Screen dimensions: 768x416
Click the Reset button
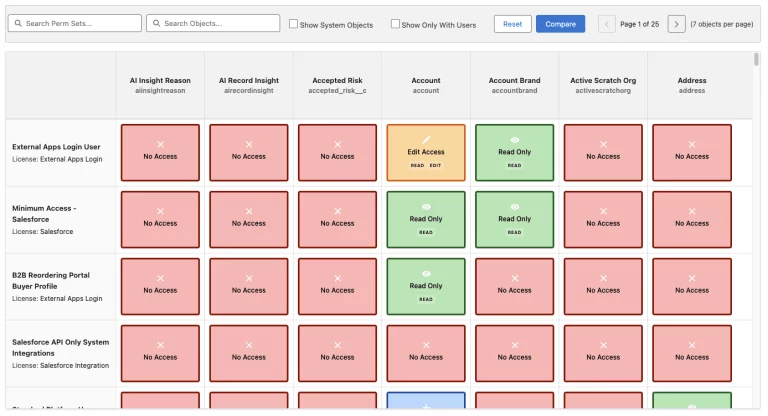(512, 24)
